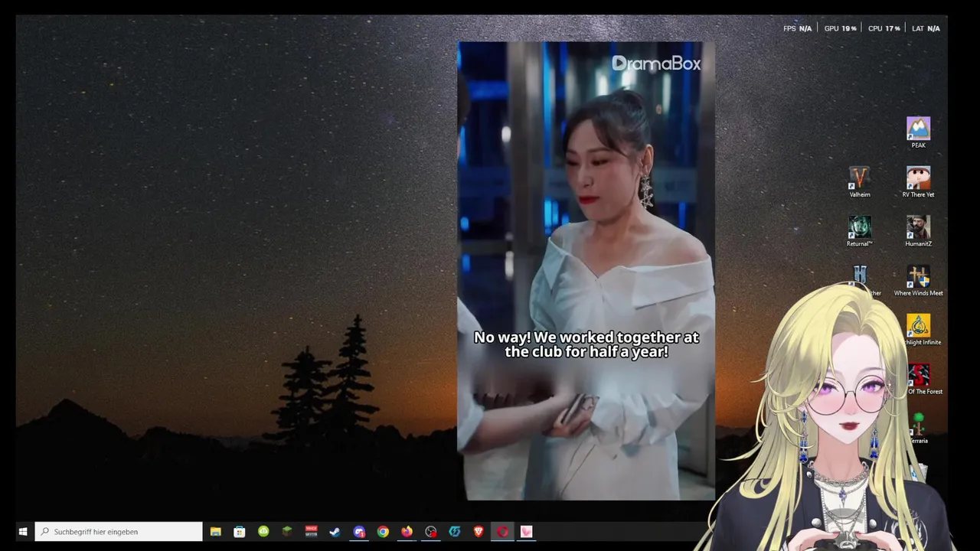Click the CPU 17% overlay readout
The image size is (980, 551).
[x=884, y=28]
